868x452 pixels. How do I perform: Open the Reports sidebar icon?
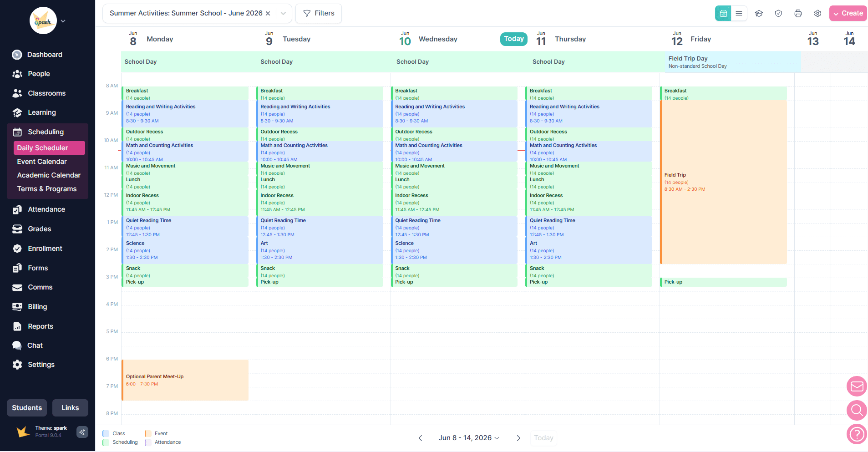click(x=17, y=326)
